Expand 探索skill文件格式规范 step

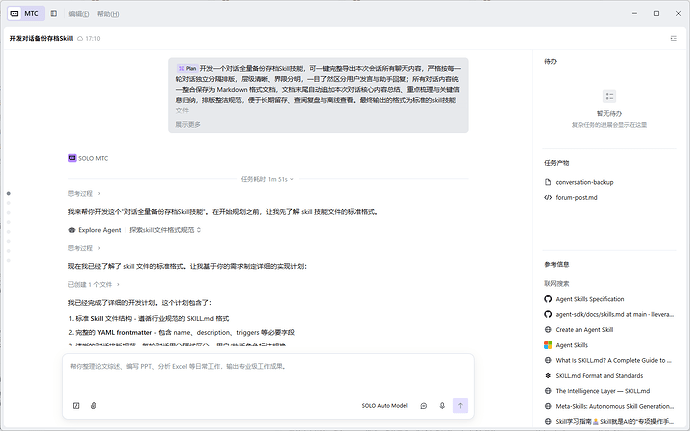(165, 230)
